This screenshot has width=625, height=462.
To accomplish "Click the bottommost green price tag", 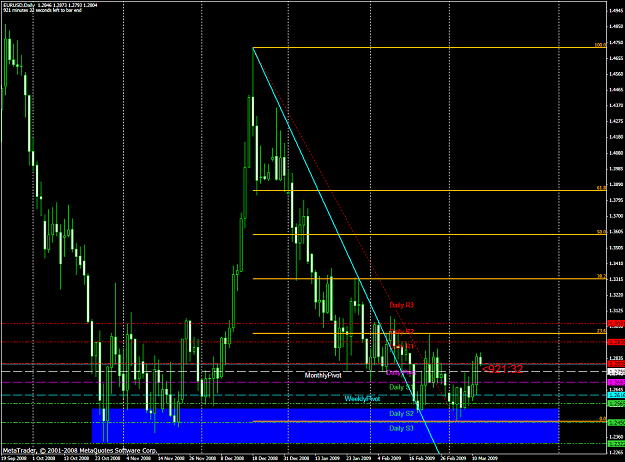I will (617, 443).
